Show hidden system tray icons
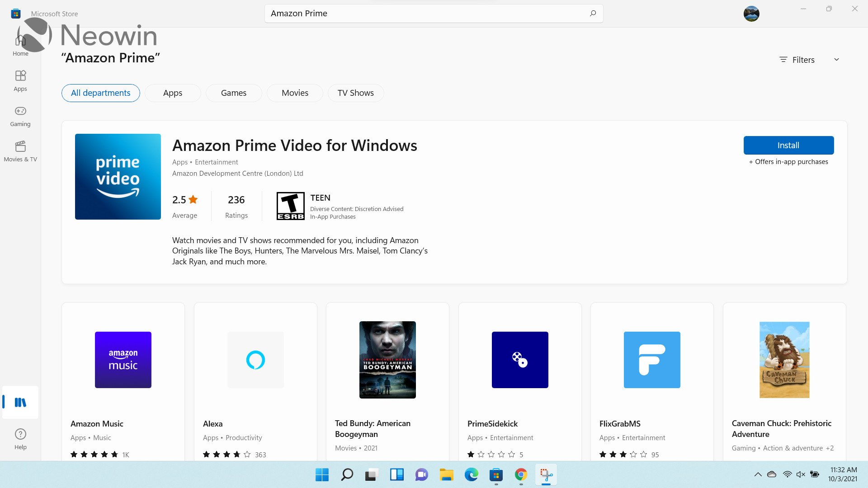Screen dimensions: 868x488 point(758,474)
